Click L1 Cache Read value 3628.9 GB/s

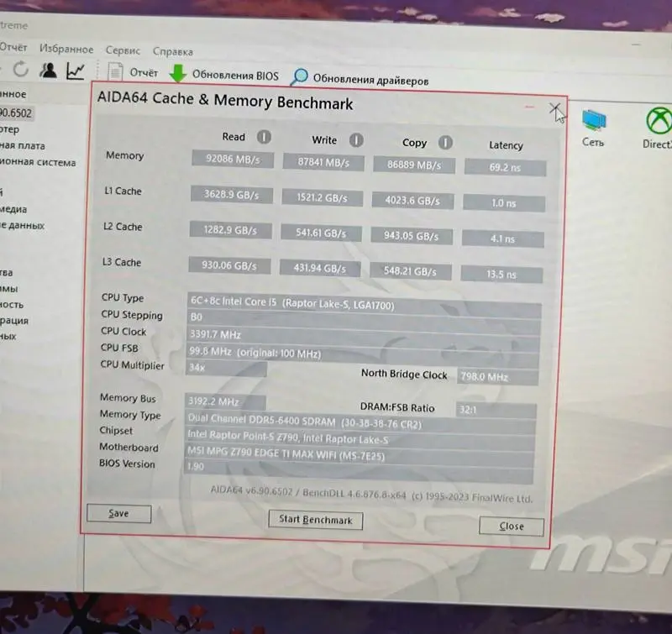click(x=232, y=195)
